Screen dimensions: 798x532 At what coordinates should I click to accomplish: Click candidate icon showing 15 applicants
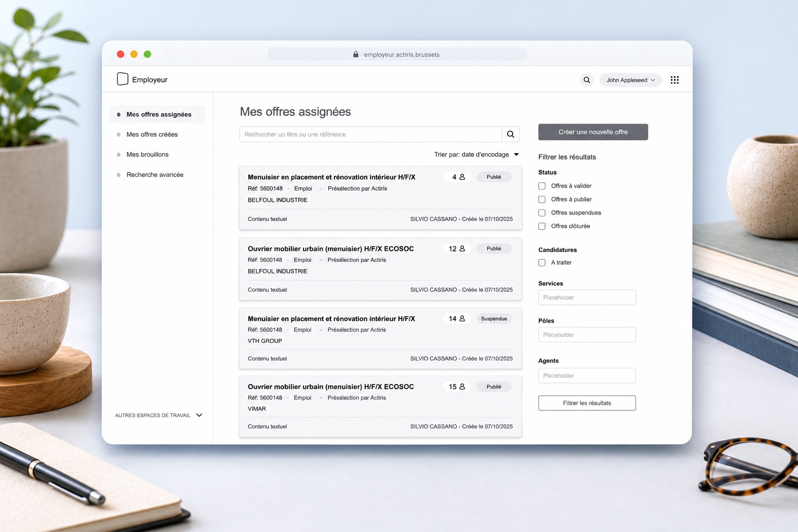pyautogui.click(x=462, y=387)
